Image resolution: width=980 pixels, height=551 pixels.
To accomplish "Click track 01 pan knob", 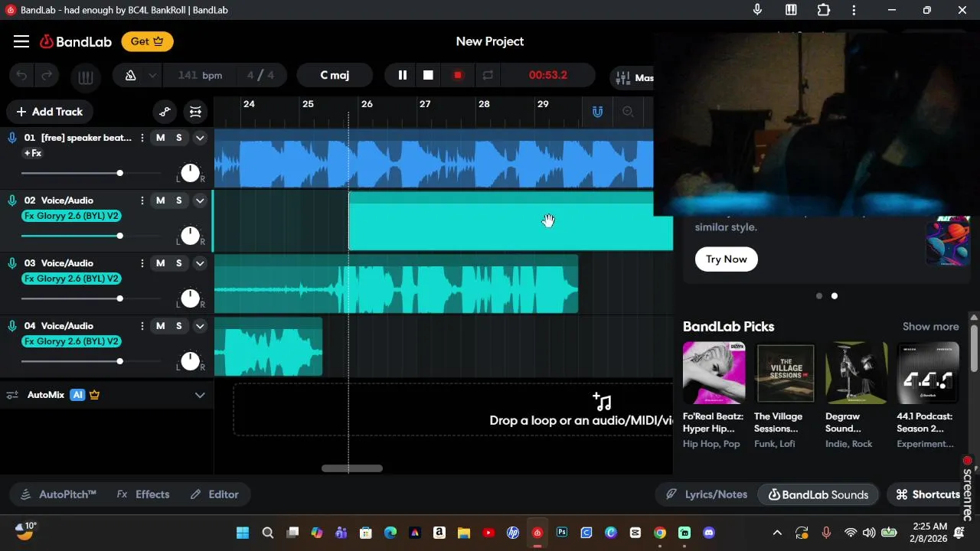I will pyautogui.click(x=190, y=173).
